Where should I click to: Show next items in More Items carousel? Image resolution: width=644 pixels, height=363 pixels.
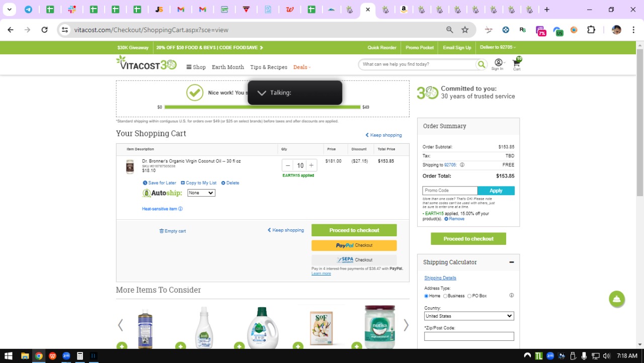point(406,325)
